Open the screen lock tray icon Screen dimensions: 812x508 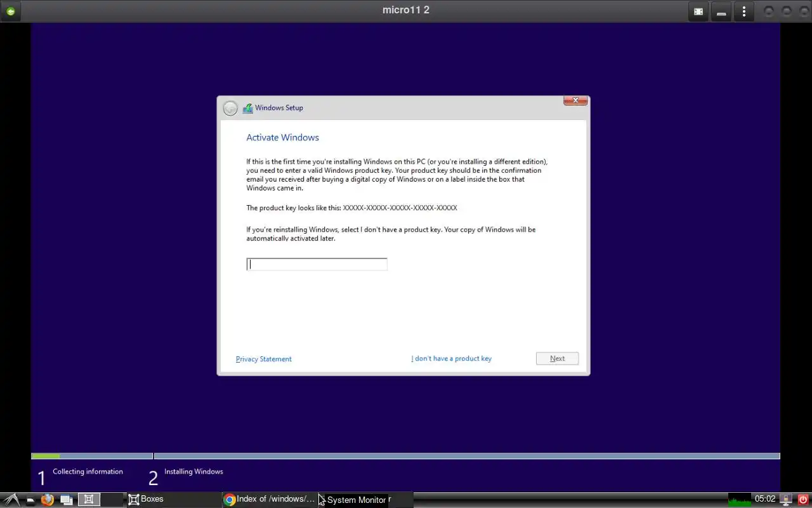pos(786,500)
